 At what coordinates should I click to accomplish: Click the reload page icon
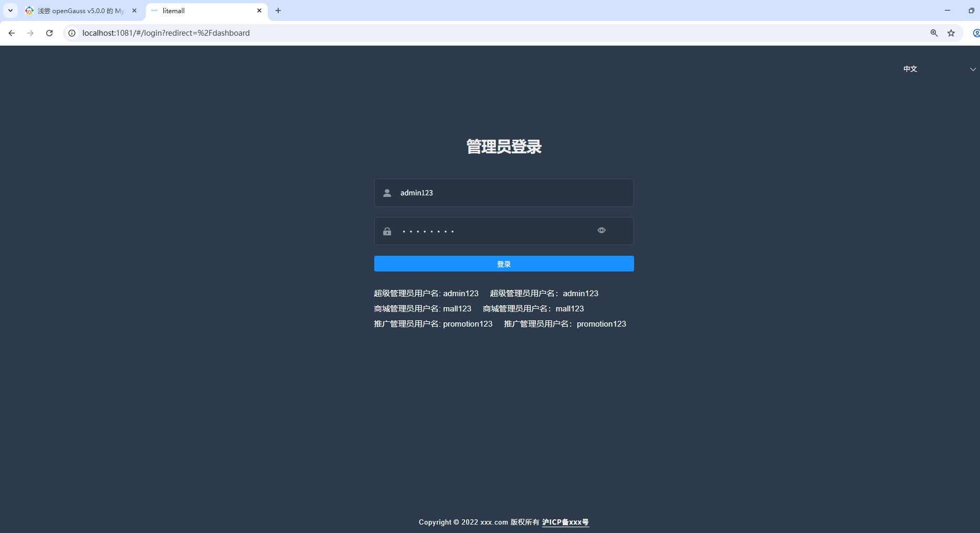(x=49, y=33)
